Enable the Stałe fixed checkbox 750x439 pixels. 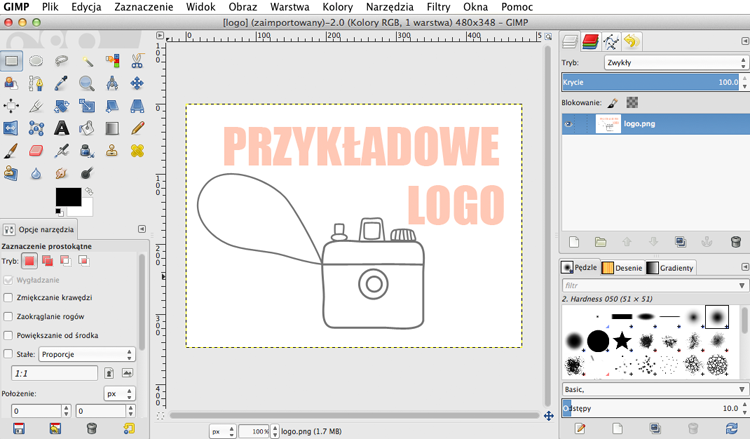pyautogui.click(x=8, y=354)
